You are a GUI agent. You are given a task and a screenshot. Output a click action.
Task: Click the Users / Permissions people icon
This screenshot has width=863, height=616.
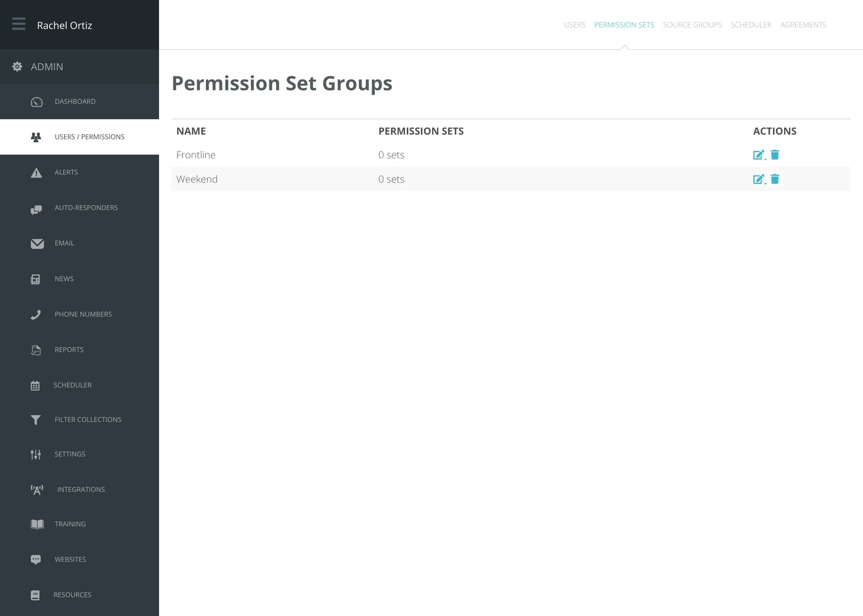pos(36,137)
